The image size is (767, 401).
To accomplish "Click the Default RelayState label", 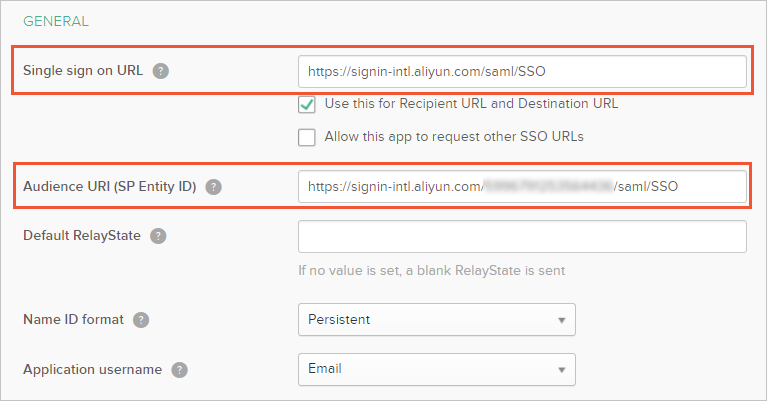I will tap(82, 235).
